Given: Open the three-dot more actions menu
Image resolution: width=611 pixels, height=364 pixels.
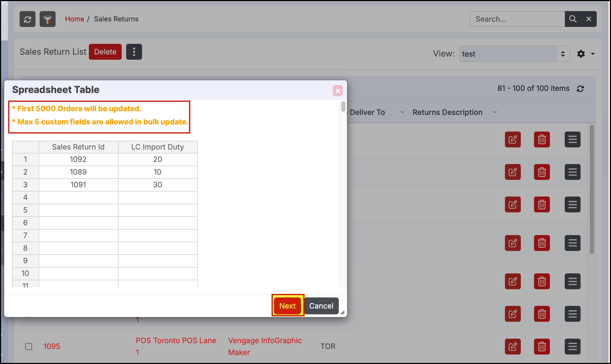Looking at the screenshot, I should coord(134,52).
